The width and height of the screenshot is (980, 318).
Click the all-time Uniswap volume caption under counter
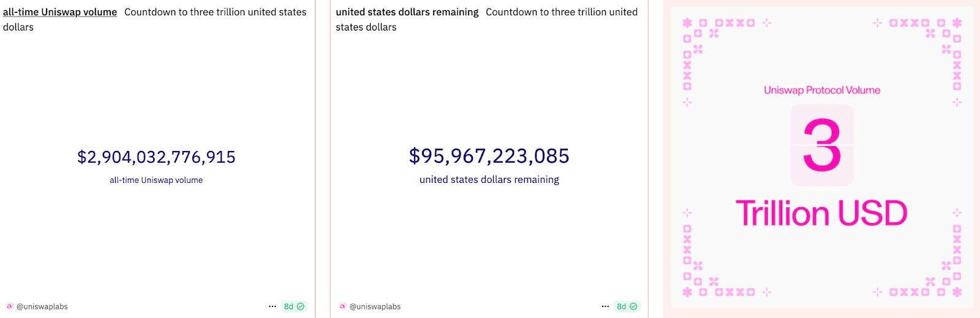tap(156, 180)
